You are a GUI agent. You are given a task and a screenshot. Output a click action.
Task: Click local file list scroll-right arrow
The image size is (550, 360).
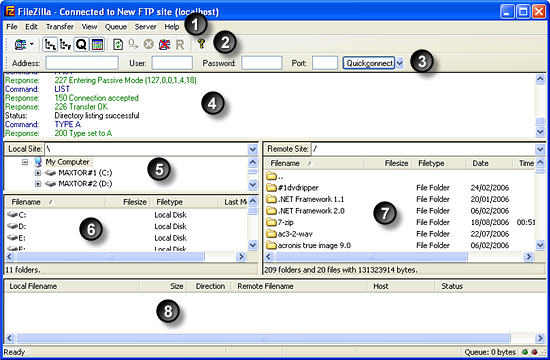241,257
